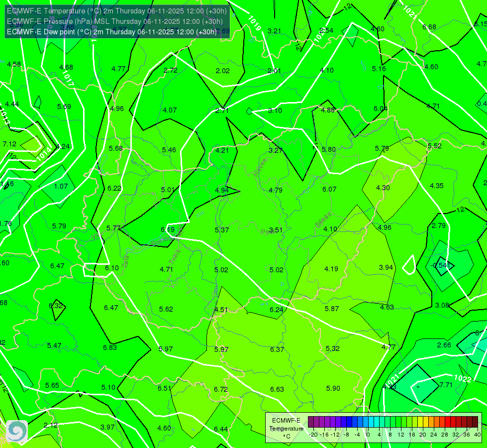Click the 4.07 value on the map
The height and width of the screenshot is (448, 487).
tap(170, 110)
